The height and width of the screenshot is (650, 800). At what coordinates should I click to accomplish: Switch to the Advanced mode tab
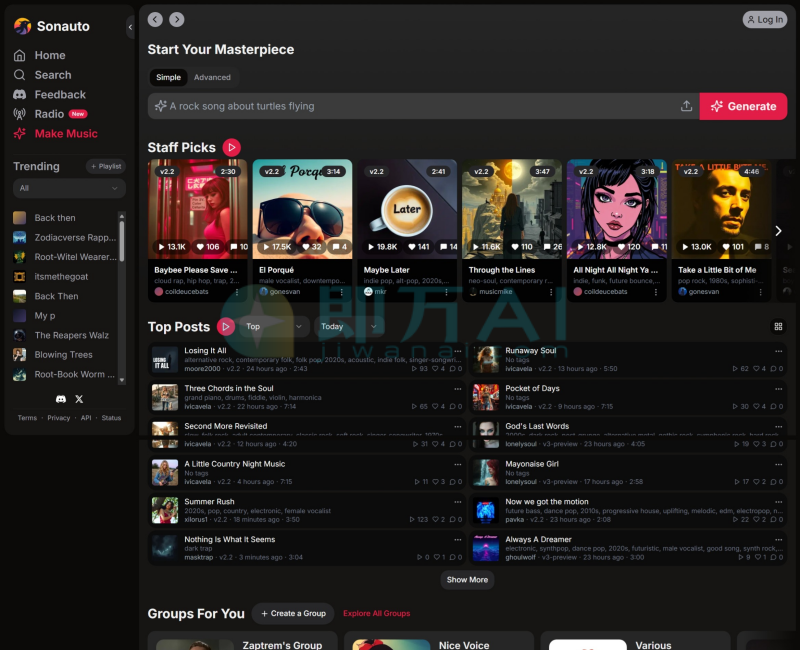212,77
